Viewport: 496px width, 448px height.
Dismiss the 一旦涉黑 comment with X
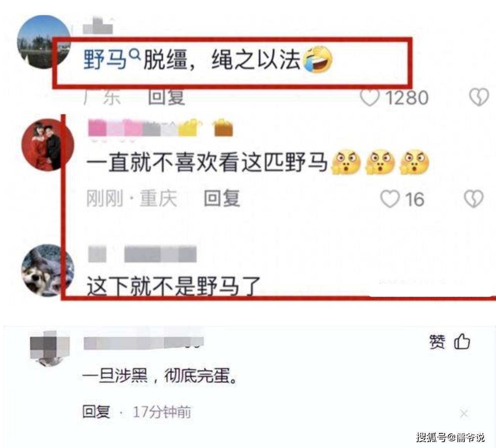pos(464,413)
